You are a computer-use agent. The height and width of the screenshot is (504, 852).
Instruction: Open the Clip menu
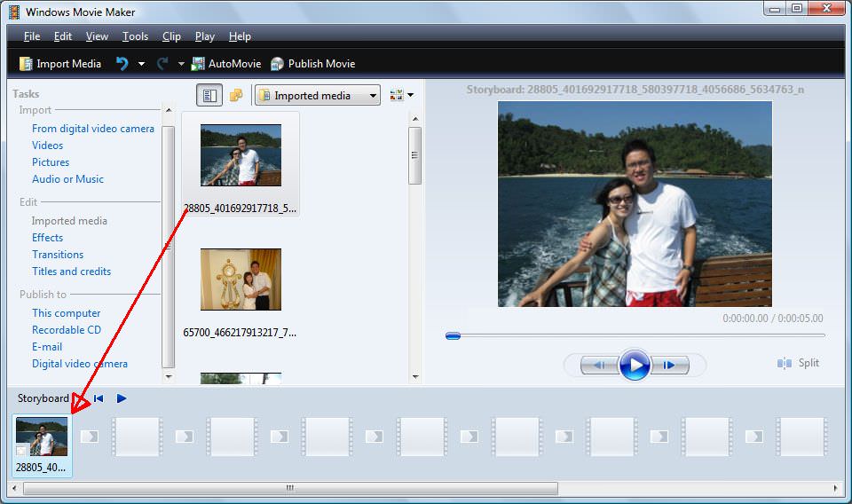(171, 36)
